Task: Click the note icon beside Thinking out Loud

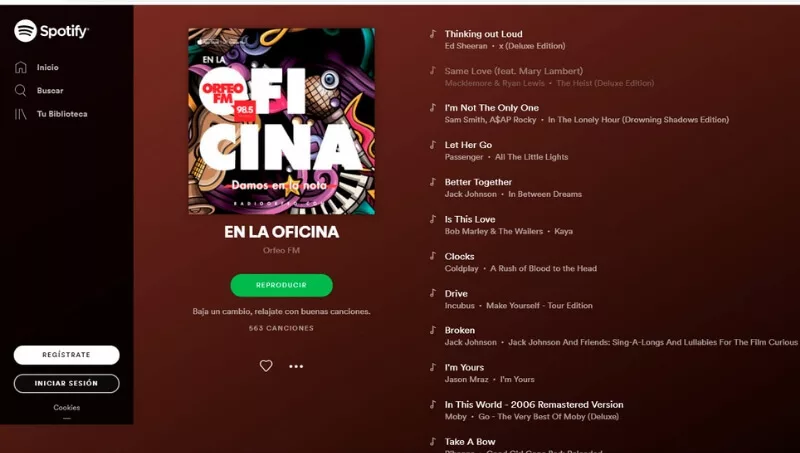Action: coord(433,34)
